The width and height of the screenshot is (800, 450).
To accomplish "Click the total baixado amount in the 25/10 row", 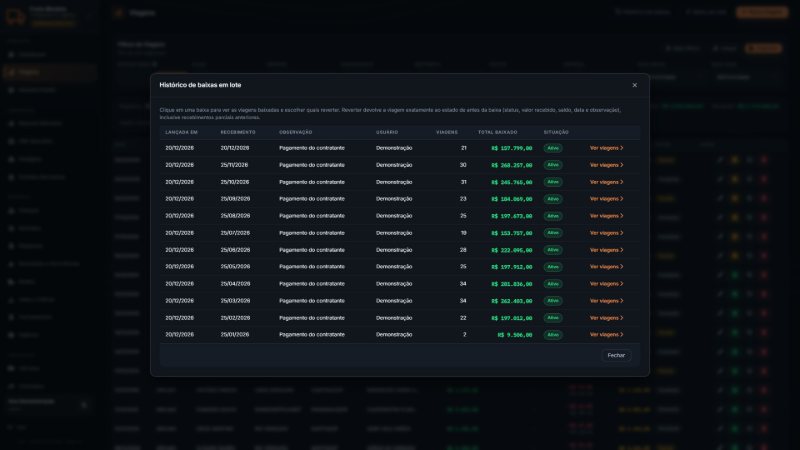I will point(512,182).
